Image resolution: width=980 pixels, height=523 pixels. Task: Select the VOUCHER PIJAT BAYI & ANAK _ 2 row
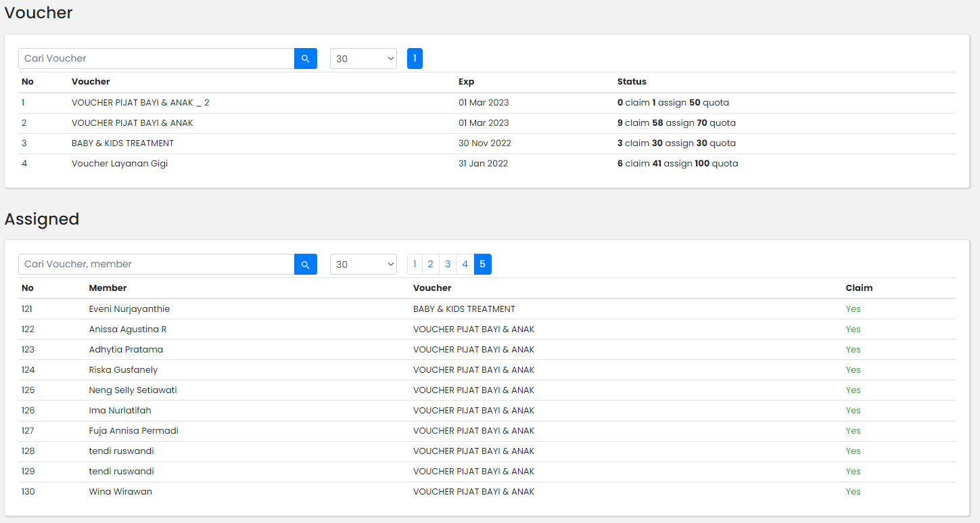[x=140, y=103]
